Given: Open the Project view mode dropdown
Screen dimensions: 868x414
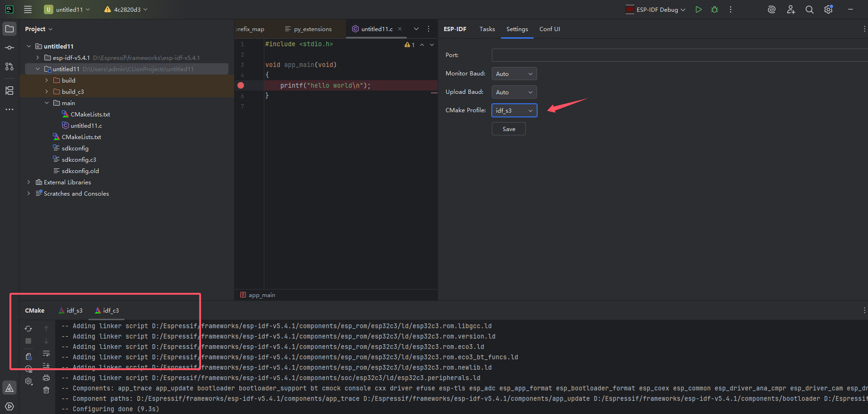Looking at the screenshot, I should [x=39, y=29].
